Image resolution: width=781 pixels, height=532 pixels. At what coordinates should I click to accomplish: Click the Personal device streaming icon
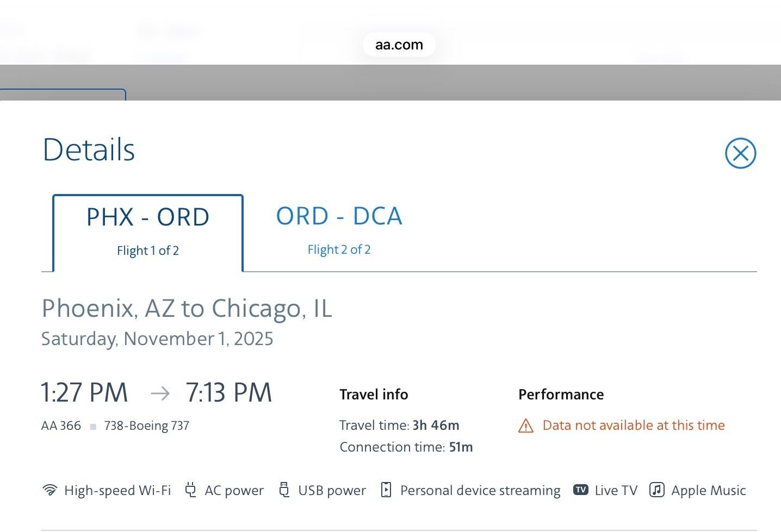(x=387, y=490)
